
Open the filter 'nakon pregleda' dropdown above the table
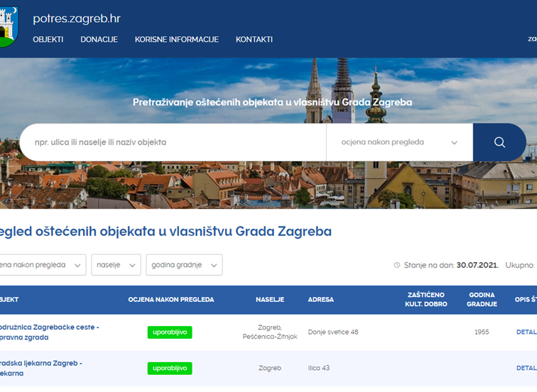point(41,265)
